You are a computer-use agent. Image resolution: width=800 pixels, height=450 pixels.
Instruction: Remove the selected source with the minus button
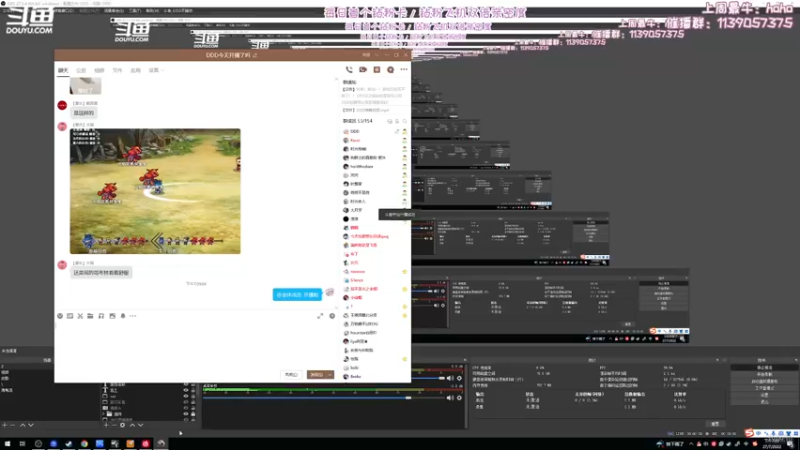click(114, 425)
